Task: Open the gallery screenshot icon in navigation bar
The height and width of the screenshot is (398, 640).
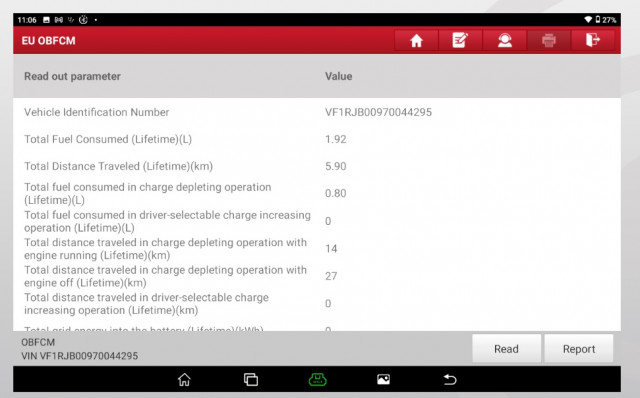Action: click(383, 380)
